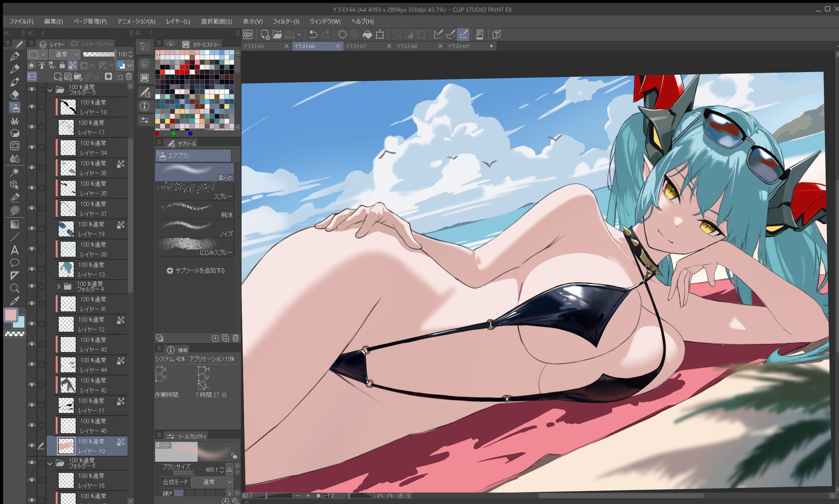The width and height of the screenshot is (839, 504).
Task: Hide layer レイヤー 18 with the eye
Action: [31, 107]
